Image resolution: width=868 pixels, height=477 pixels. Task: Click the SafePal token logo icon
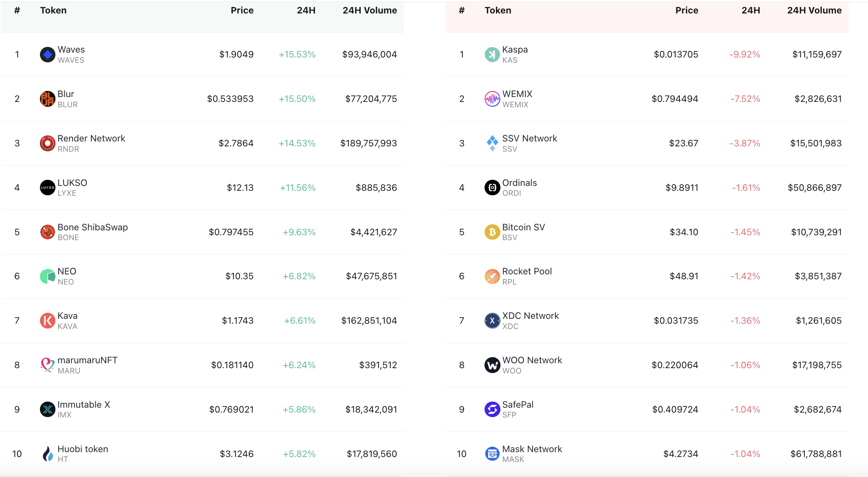point(492,409)
